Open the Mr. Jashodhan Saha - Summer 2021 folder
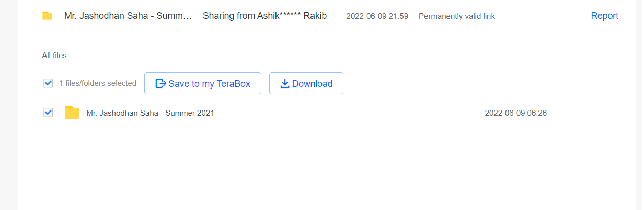 click(x=150, y=113)
